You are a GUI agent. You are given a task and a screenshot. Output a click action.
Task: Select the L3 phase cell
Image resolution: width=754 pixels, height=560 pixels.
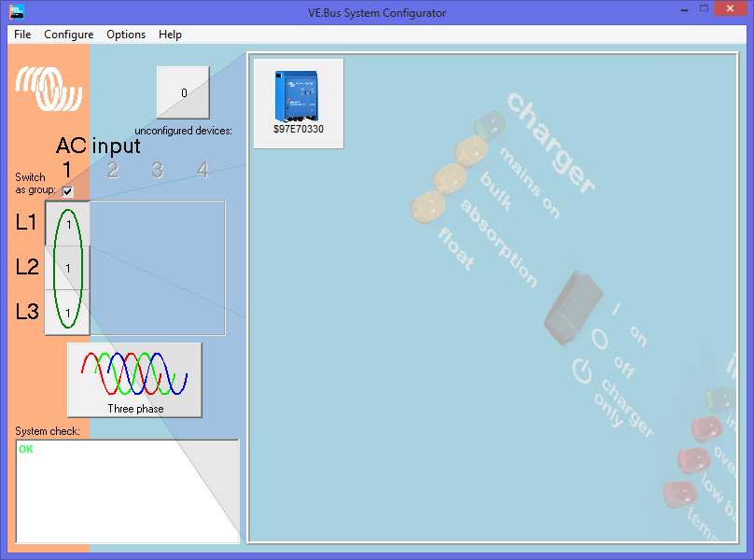[x=68, y=312]
